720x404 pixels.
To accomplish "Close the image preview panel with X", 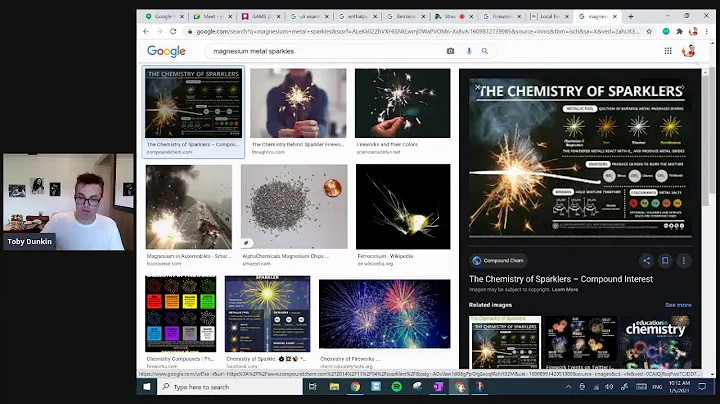I will [x=477, y=87].
